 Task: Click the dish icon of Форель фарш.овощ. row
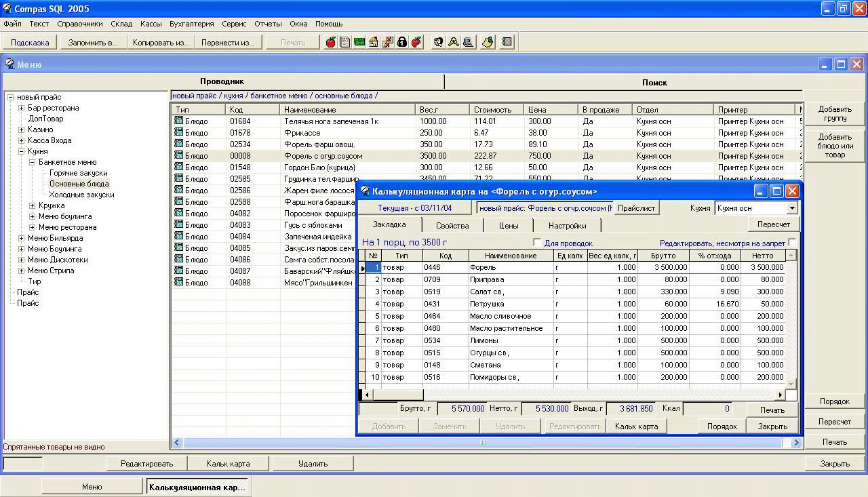(x=179, y=144)
